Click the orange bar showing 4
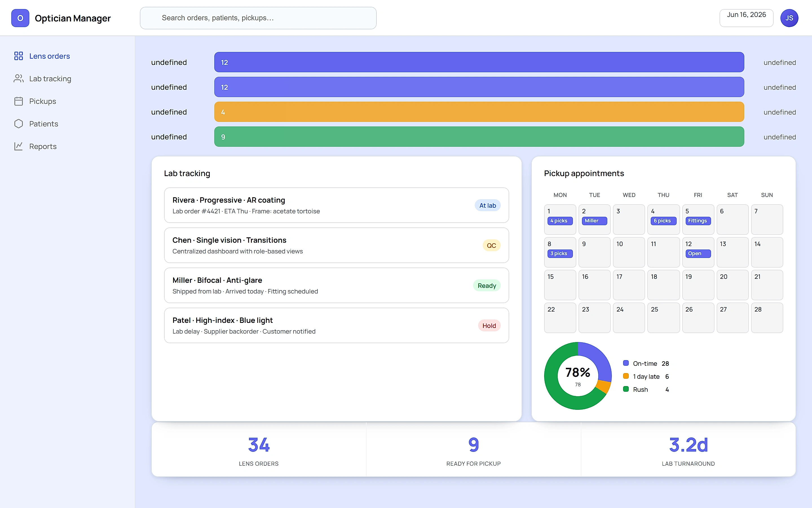 (479, 112)
